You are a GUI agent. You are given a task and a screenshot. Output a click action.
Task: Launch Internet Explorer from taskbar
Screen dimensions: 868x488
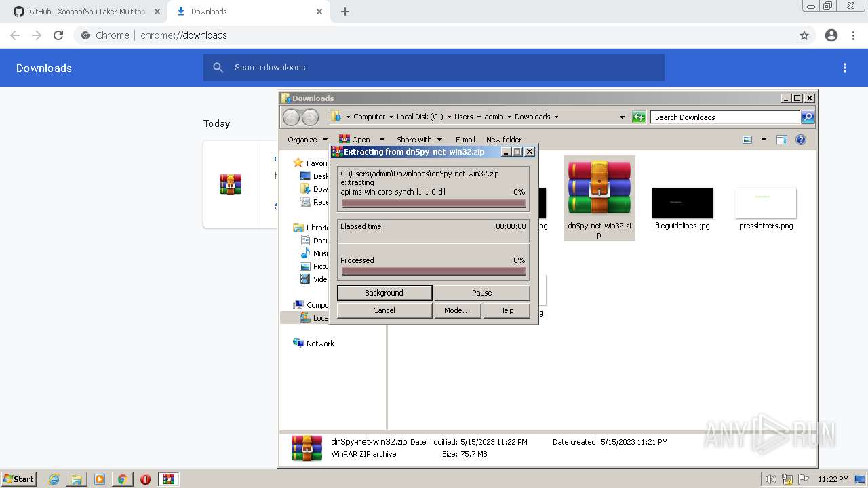pos(54,479)
